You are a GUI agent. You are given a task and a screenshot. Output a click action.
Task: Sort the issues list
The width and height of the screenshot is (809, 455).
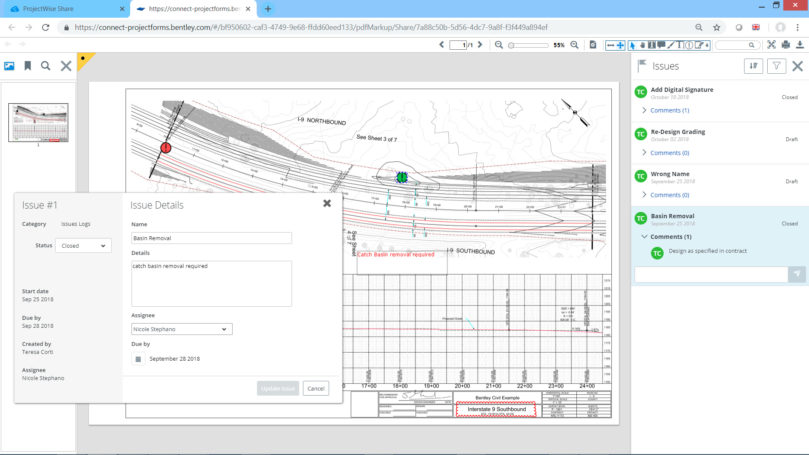[753, 66]
